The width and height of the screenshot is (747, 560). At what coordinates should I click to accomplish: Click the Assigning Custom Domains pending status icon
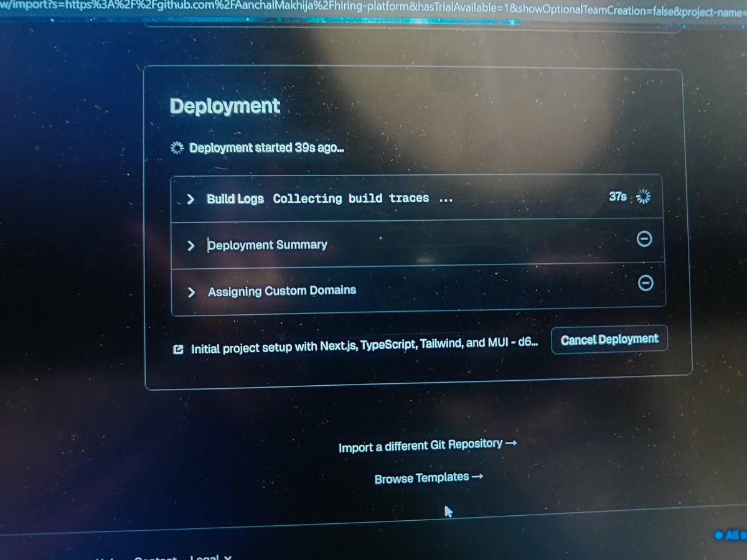pyautogui.click(x=646, y=283)
